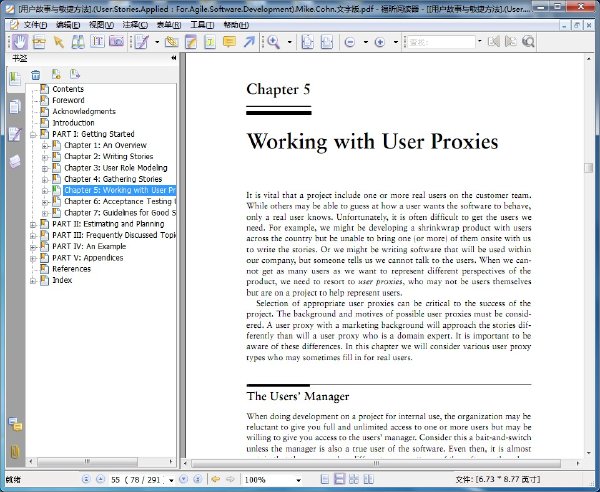Open the Attachments paperclip panel
The width and height of the screenshot is (600, 492).
15,452
